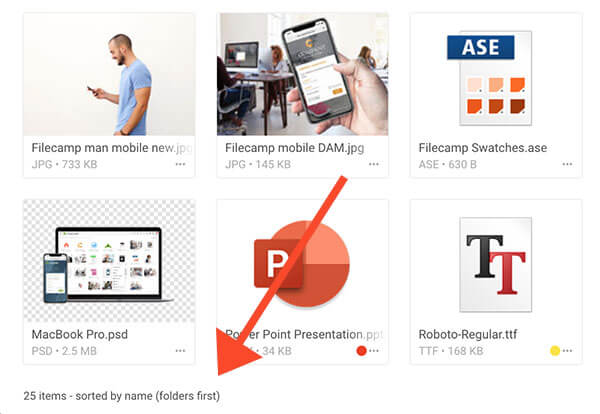This screenshot has height=414, width=600.
Task: Click the ASE swatches file icon
Action: [x=490, y=78]
